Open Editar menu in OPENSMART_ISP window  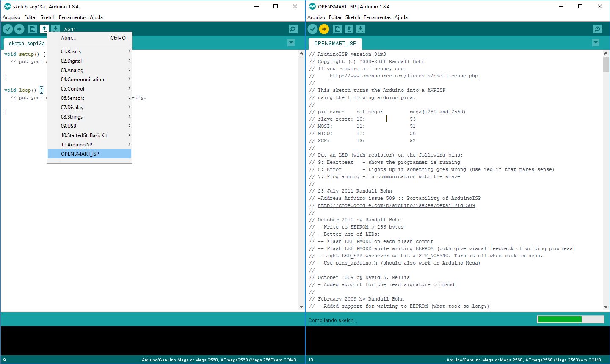(335, 17)
